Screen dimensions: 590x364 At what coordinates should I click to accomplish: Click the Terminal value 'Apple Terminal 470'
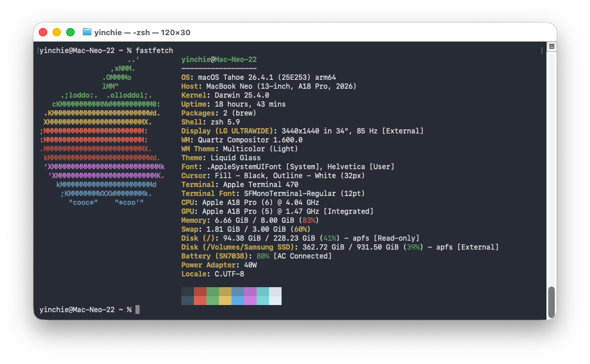pyautogui.click(x=261, y=185)
